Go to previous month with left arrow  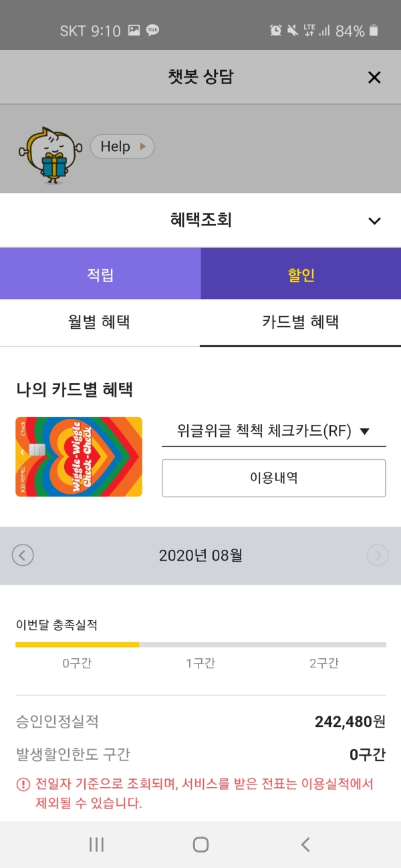(23, 555)
